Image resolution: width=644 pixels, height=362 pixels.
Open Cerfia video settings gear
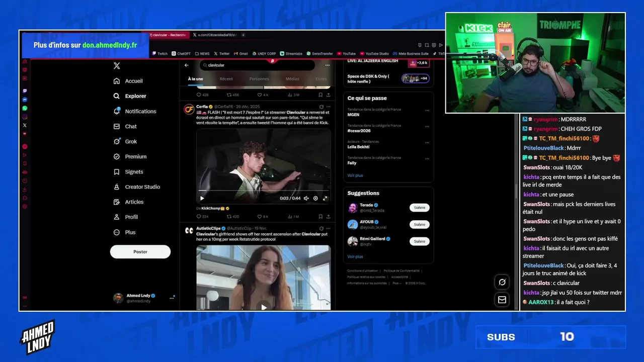[x=315, y=198]
